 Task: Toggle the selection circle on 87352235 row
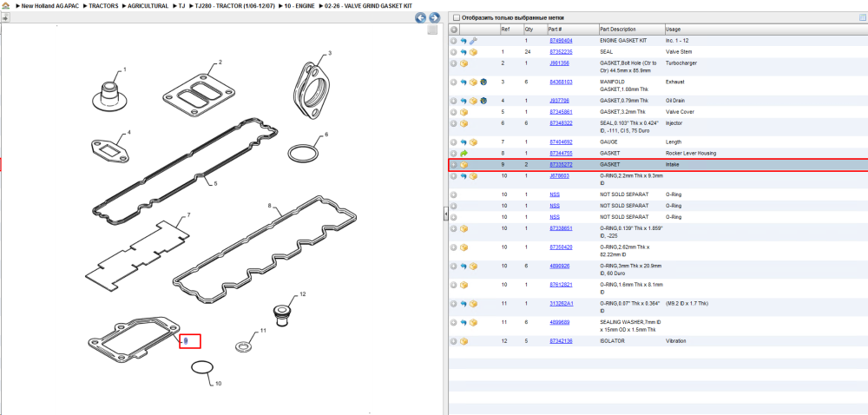pos(454,52)
